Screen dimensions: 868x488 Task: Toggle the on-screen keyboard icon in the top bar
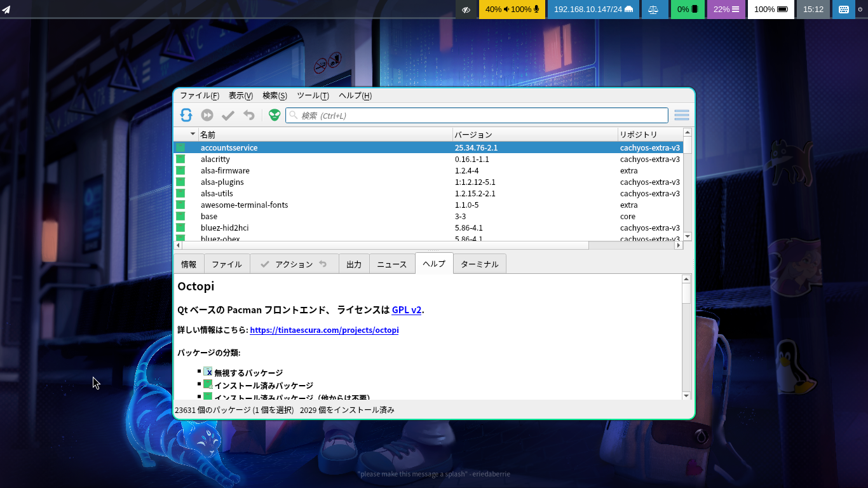click(843, 10)
